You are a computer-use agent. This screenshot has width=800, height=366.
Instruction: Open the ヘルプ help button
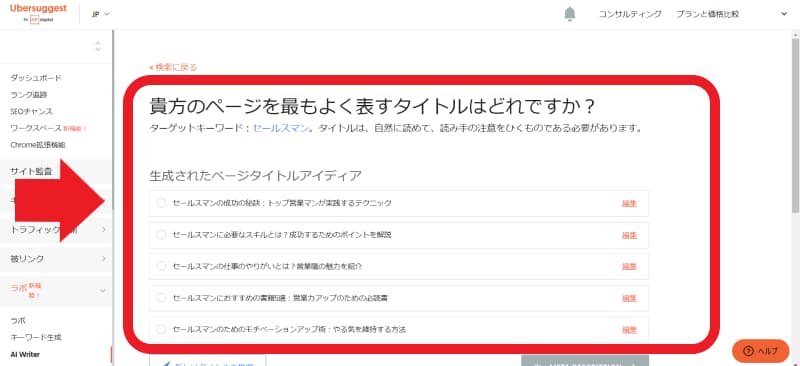(x=760, y=351)
